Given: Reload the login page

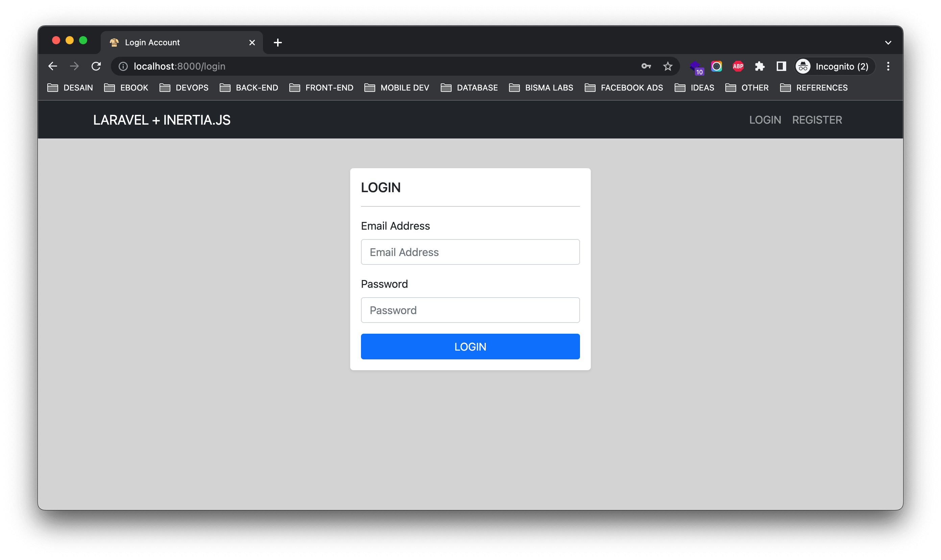Looking at the screenshot, I should click(x=96, y=67).
